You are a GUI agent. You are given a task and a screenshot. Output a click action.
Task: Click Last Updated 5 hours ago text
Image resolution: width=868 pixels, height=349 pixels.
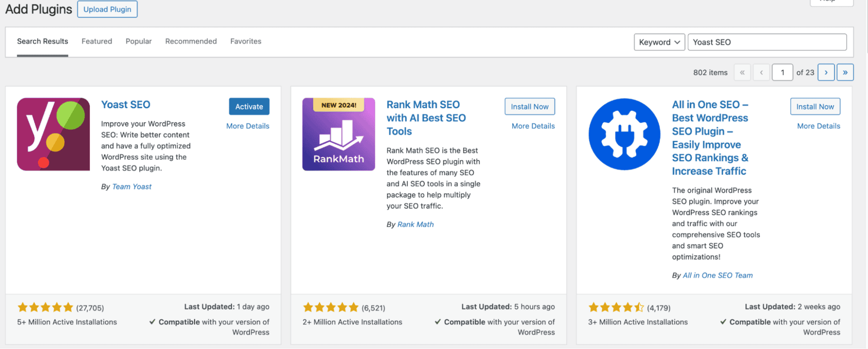tap(508, 306)
